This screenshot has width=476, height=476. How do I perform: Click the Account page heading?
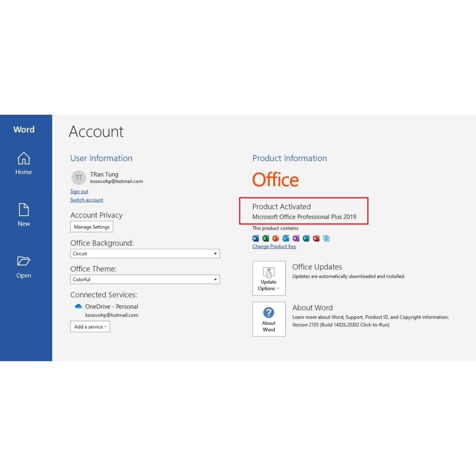pyautogui.click(x=96, y=131)
